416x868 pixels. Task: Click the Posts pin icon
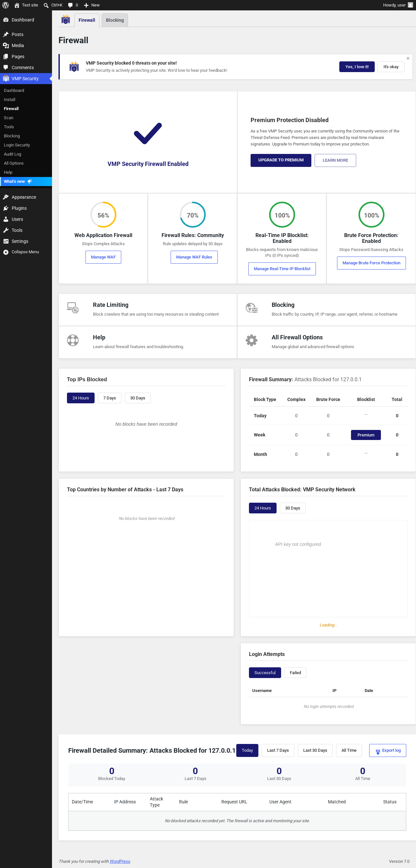point(6,34)
